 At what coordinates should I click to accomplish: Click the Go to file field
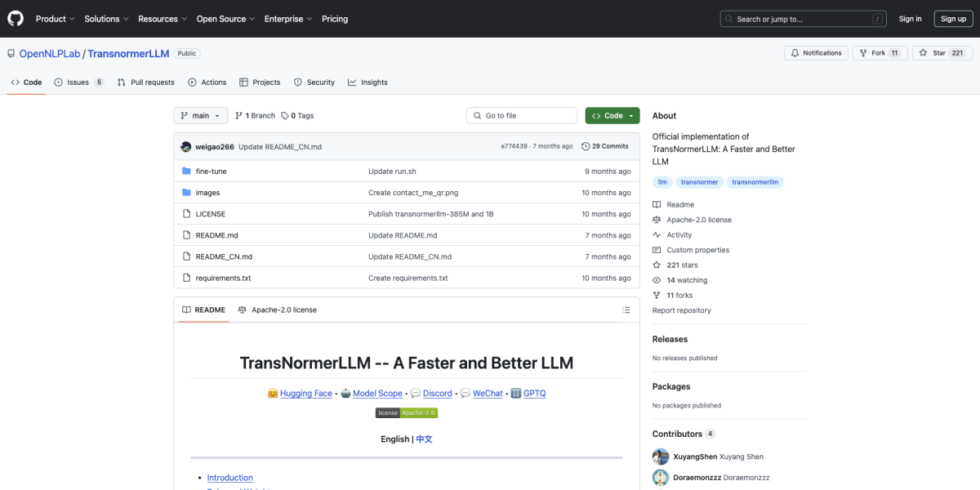click(x=523, y=116)
